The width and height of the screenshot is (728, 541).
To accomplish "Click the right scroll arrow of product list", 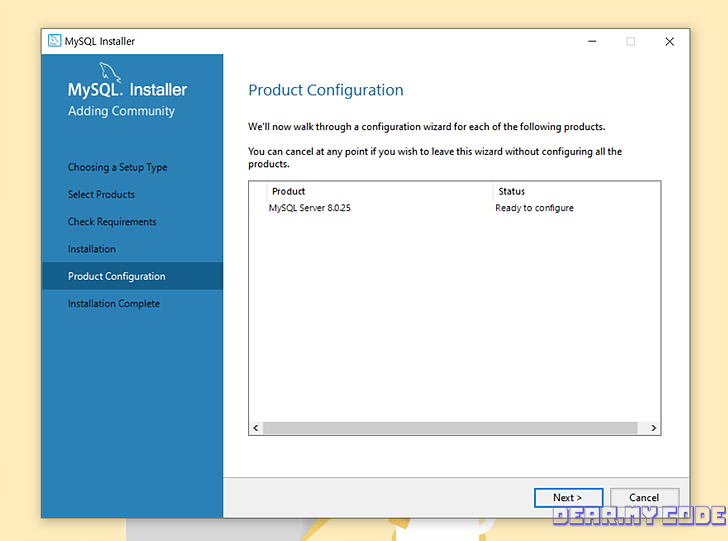I will (653, 428).
